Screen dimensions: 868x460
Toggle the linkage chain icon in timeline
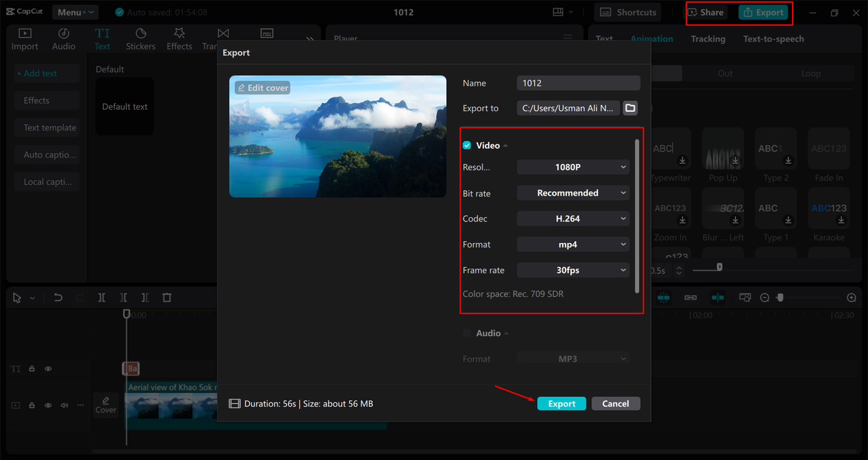point(690,297)
